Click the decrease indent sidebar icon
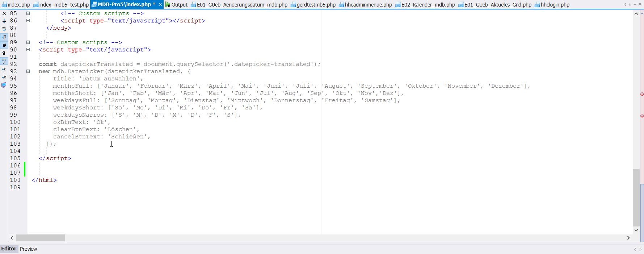644x254 pixels. click(x=4, y=77)
